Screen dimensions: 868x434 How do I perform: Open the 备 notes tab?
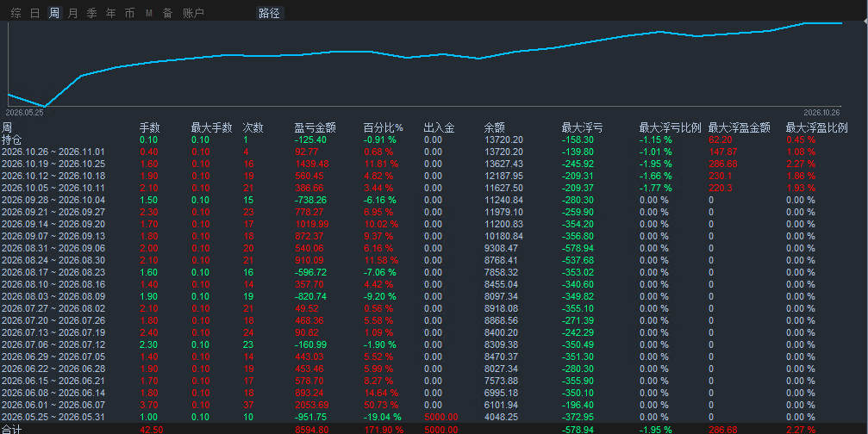click(168, 13)
